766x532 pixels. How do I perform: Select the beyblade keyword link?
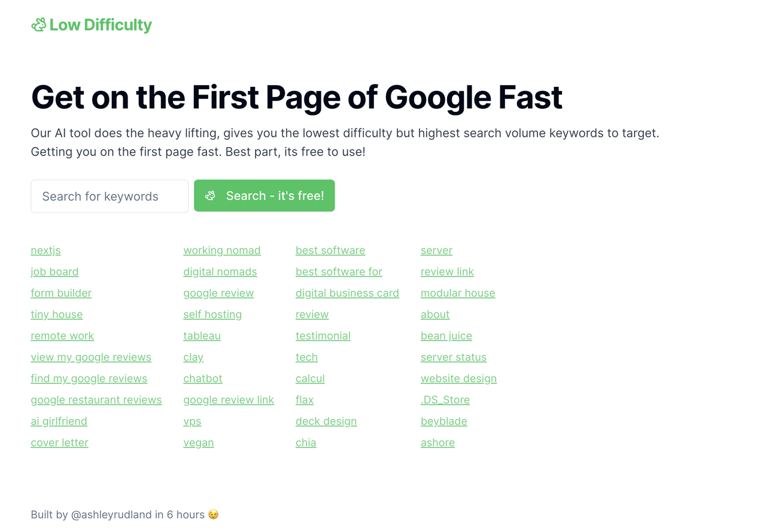click(x=444, y=421)
